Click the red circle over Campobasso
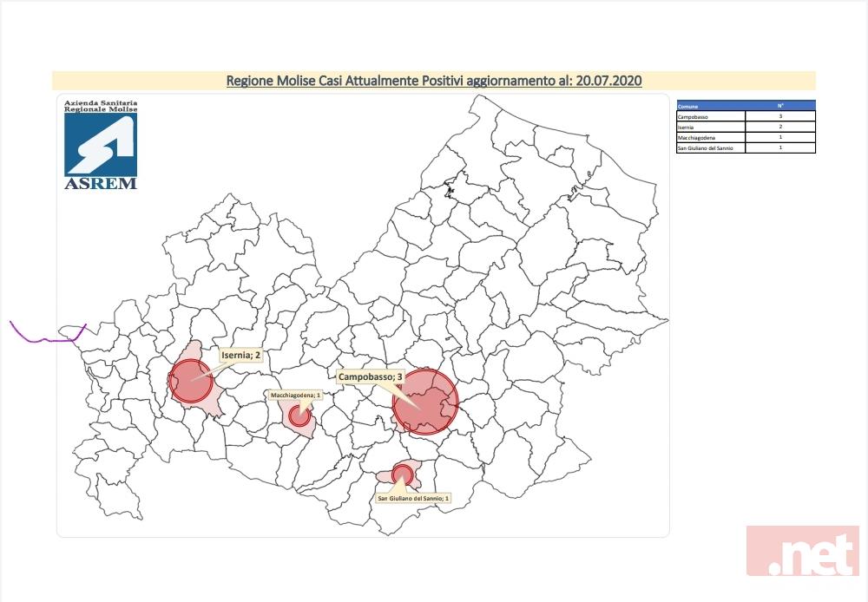The image size is (868, 602). tap(424, 401)
